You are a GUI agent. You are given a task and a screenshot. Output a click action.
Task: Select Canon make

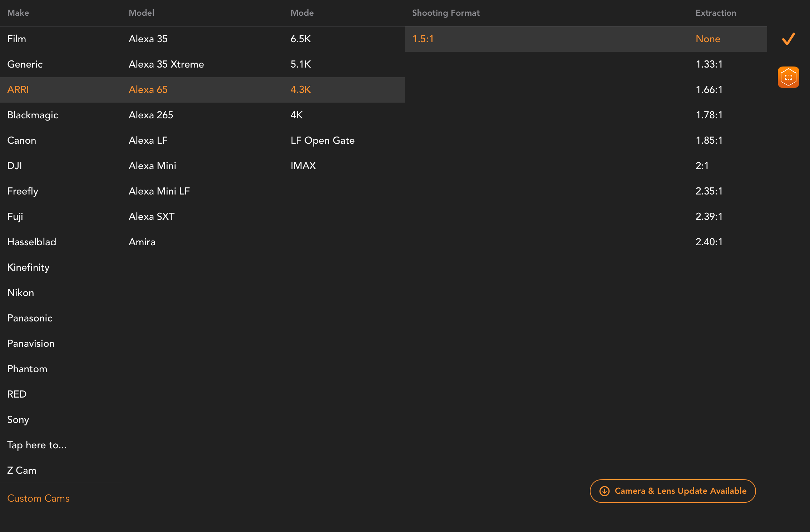point(61,141)
